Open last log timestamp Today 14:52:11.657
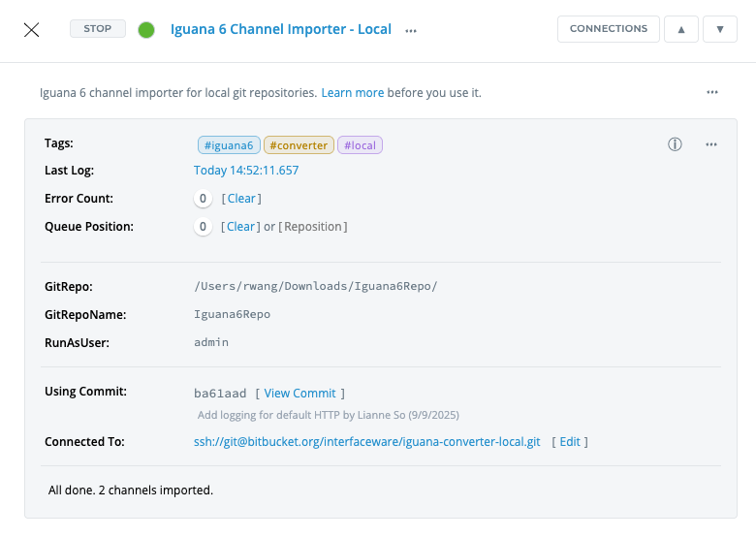This screenshot has height=538, width=756. pos(246,171)
